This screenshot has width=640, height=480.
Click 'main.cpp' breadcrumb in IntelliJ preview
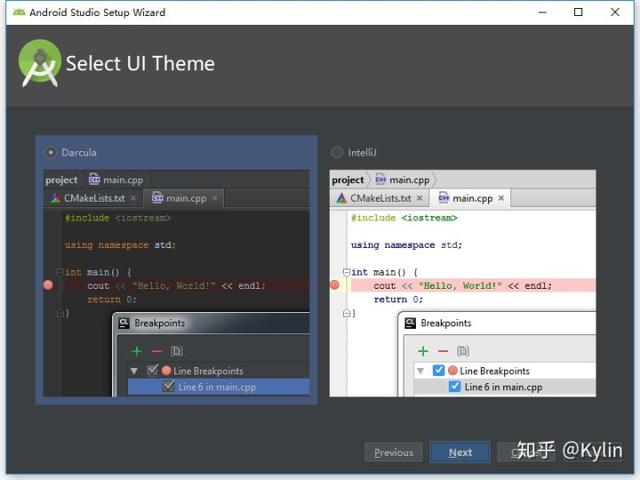tap(409, 180)
